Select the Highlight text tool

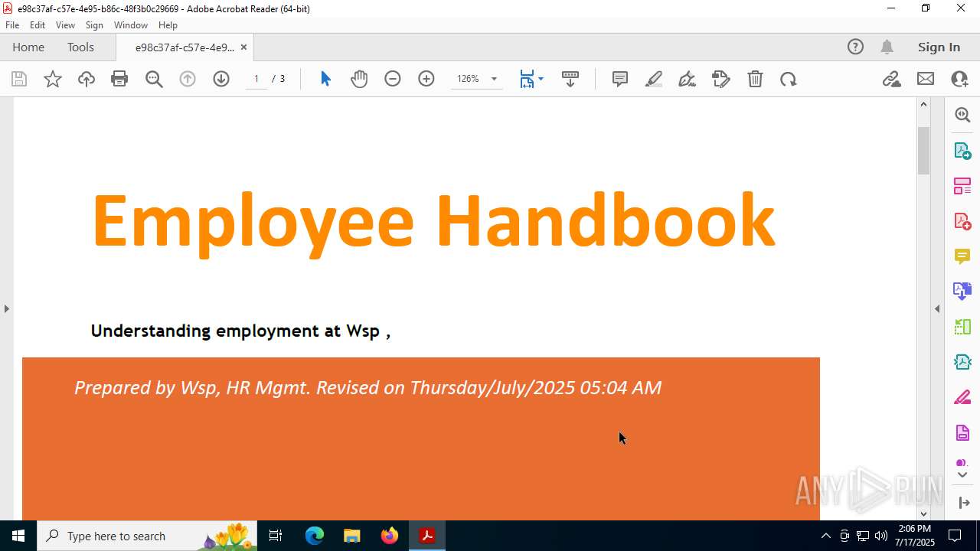(654, 79)
